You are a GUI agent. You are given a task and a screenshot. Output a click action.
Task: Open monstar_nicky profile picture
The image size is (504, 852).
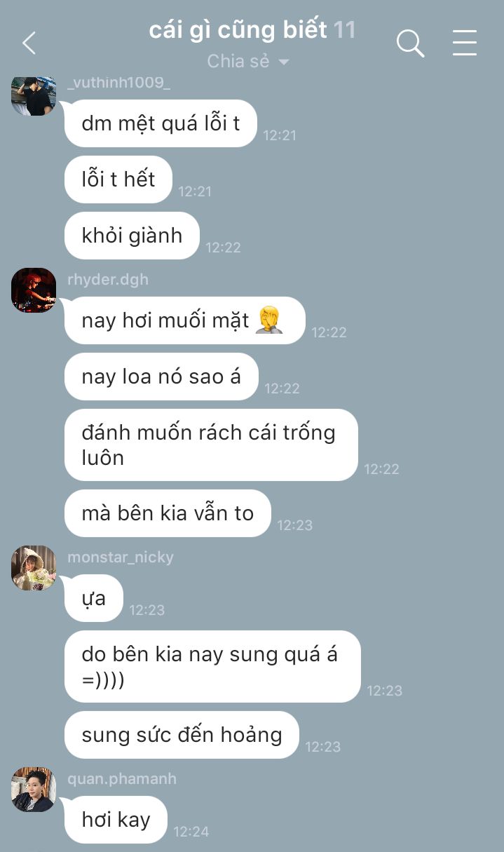33,568
